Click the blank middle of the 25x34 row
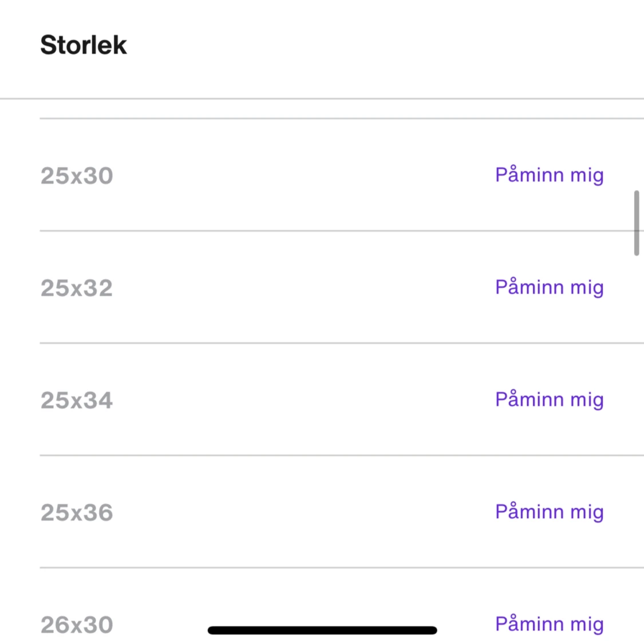Image resolution: width=644 pixels, height=644 pixels. (x=304, y=400)
